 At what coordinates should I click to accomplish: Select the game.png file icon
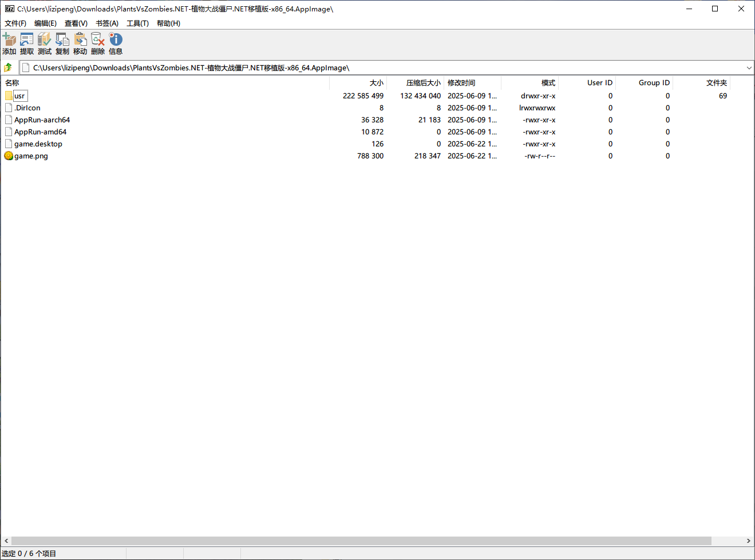click(x=9, y=156)
